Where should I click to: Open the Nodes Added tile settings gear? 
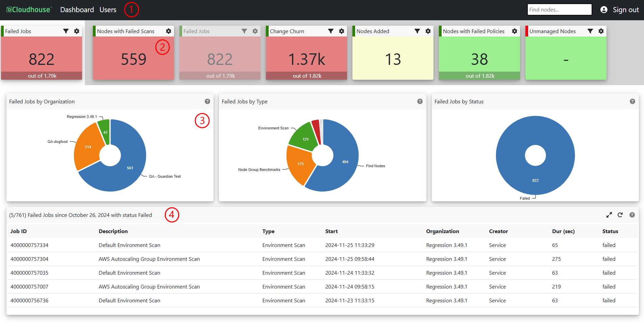click(x=428, y=31)
